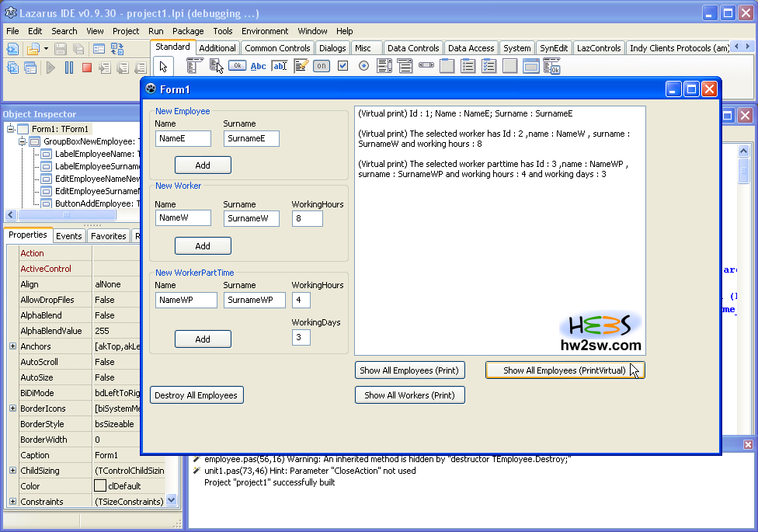
Task: Pick the TScrollBar component icon
Action: tap(426, 64)
